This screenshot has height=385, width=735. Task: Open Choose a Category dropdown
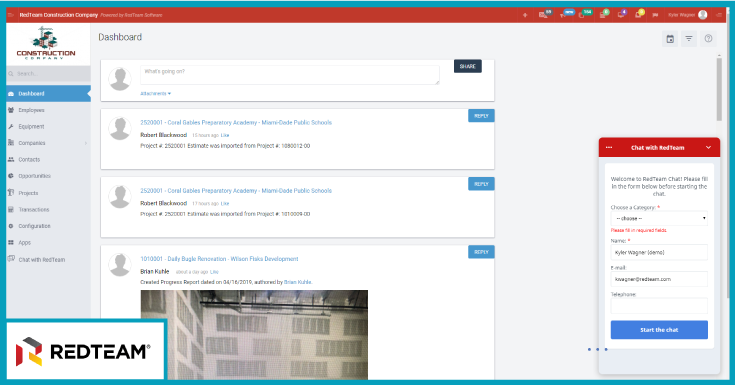point(659,219)
